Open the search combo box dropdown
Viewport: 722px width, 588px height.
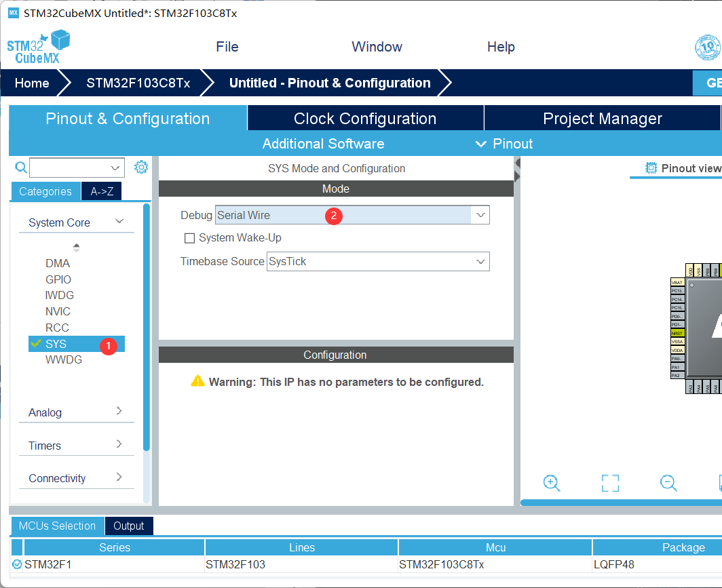(x=115, y=168)
